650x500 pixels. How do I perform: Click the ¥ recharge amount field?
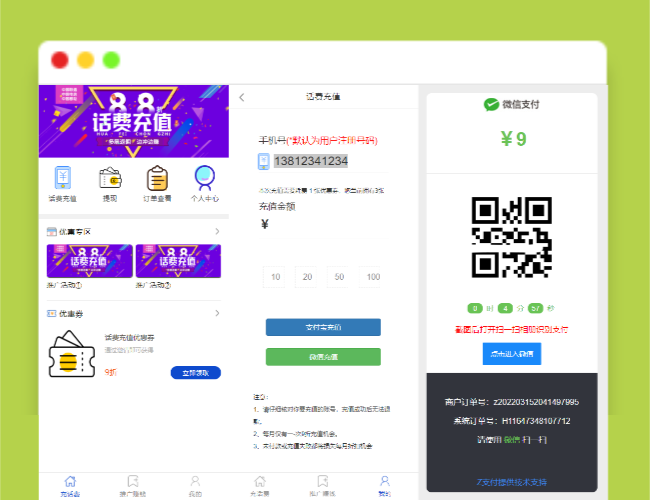point(323,224)
